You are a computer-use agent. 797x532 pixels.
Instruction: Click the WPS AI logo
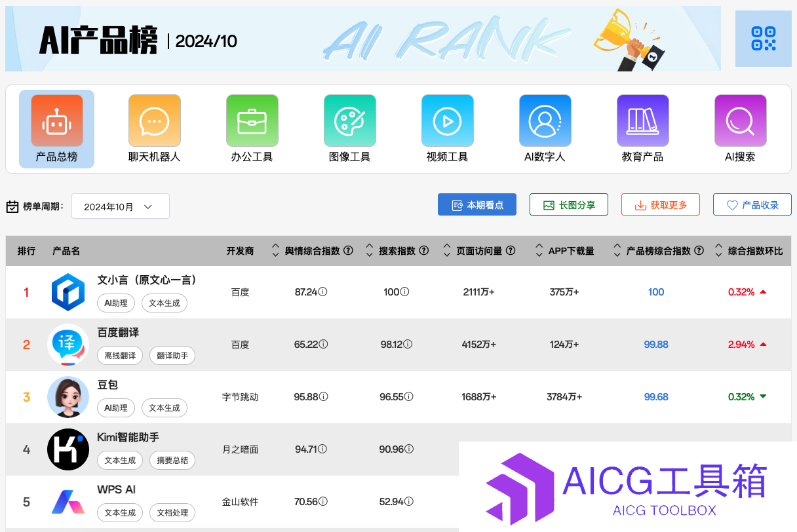tap(68, 503)
